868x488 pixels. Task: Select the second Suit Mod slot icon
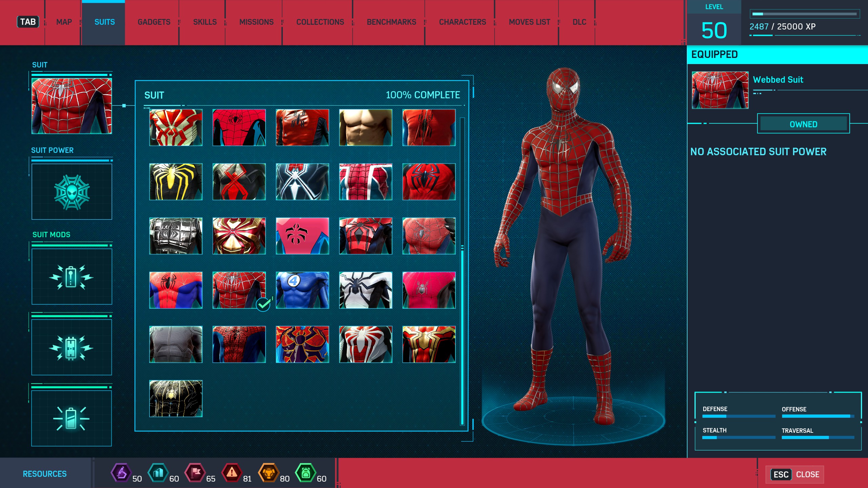pos(72,347)
